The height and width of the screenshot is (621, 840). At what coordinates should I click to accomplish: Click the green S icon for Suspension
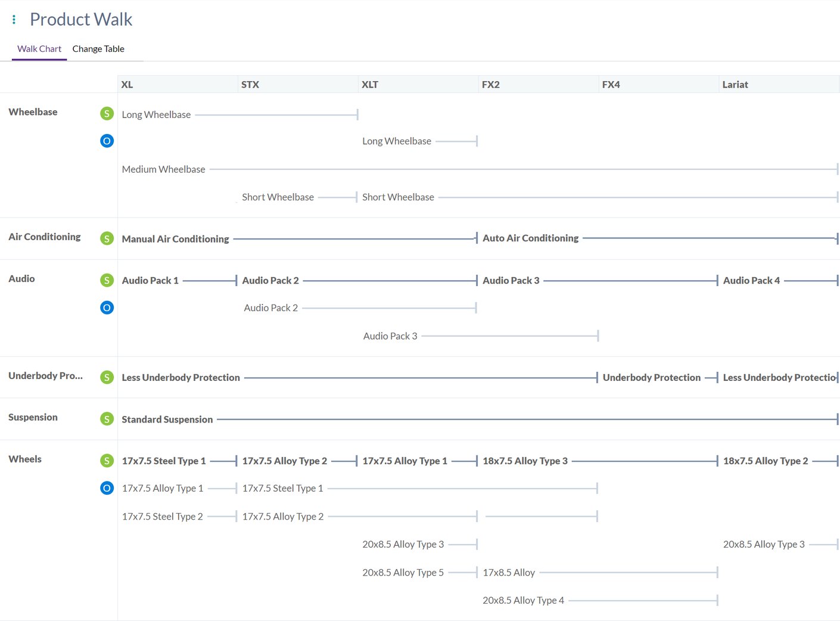pos(107,419)
